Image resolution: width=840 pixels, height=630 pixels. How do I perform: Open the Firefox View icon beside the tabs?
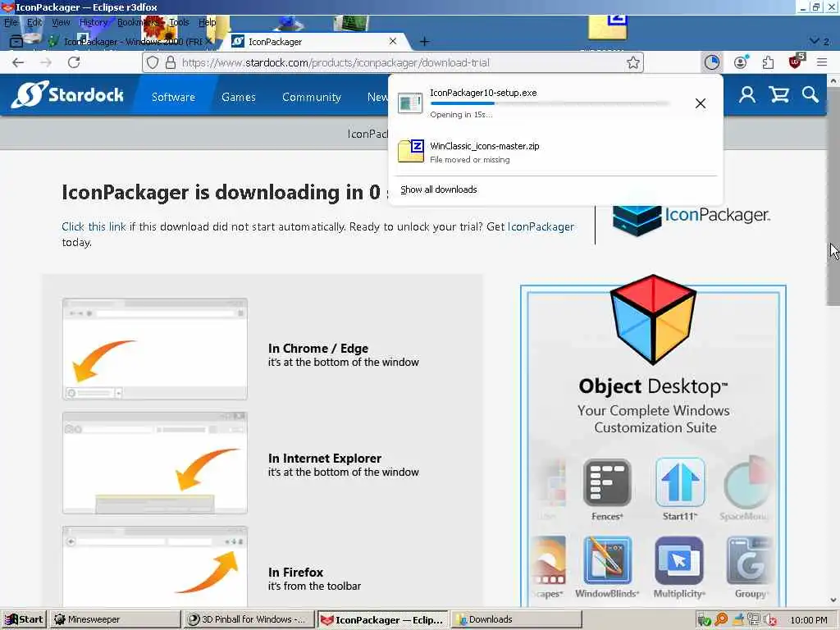click(x=16, y=41)
